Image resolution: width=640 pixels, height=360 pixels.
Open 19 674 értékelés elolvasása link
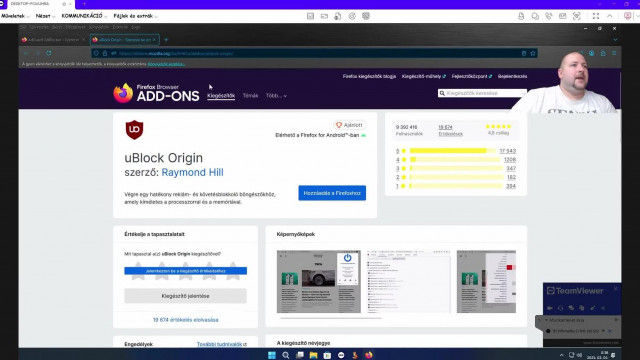click(x=185, y=320)
